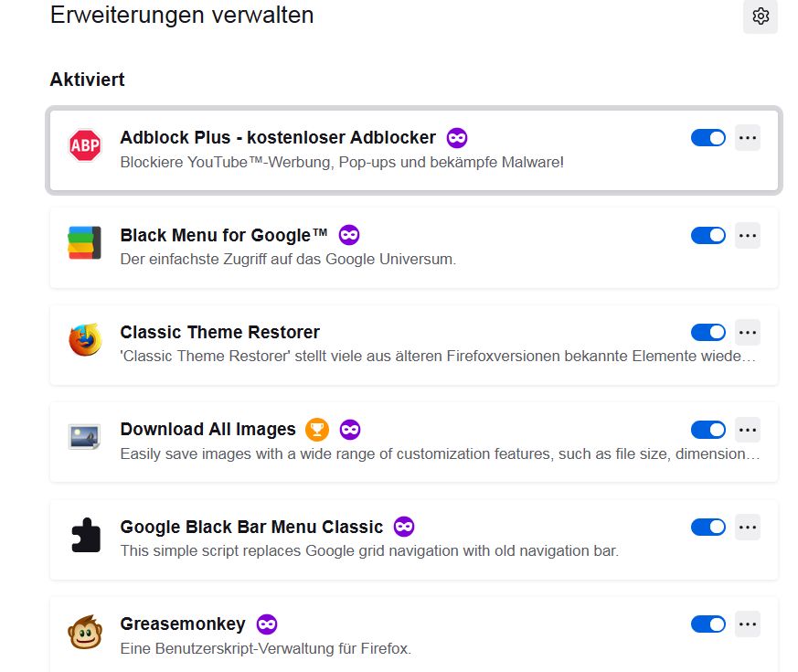This screenshot has height=672, width=798.
Task: Click the Download All Images icon
Action: click(85, 438)
